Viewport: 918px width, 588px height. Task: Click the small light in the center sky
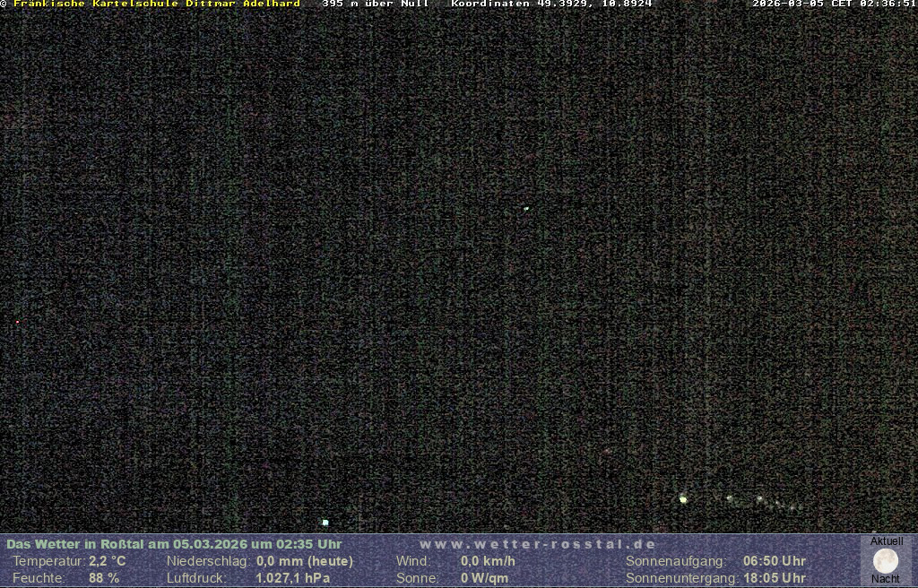[x=526, y=209]
